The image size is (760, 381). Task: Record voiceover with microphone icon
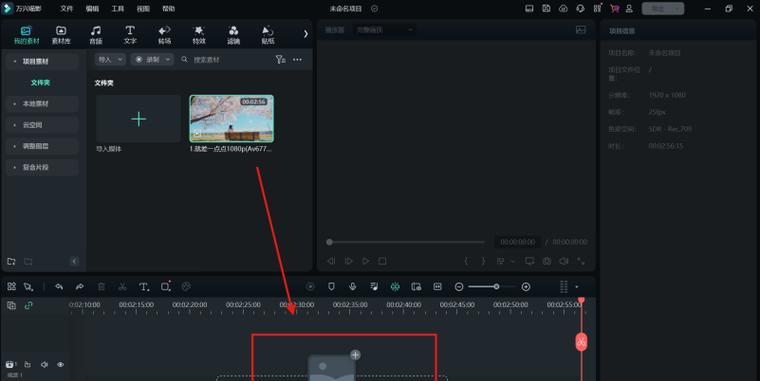352,286
